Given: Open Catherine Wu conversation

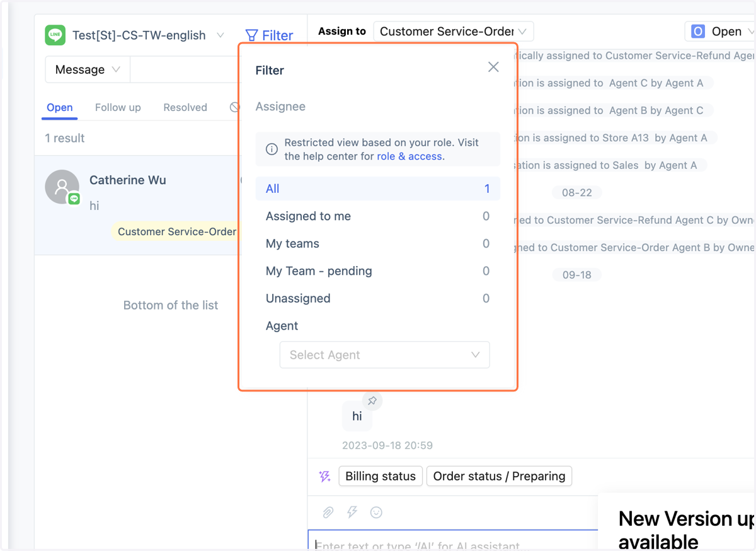Looking at the screenshot, I should pos(137,206).
